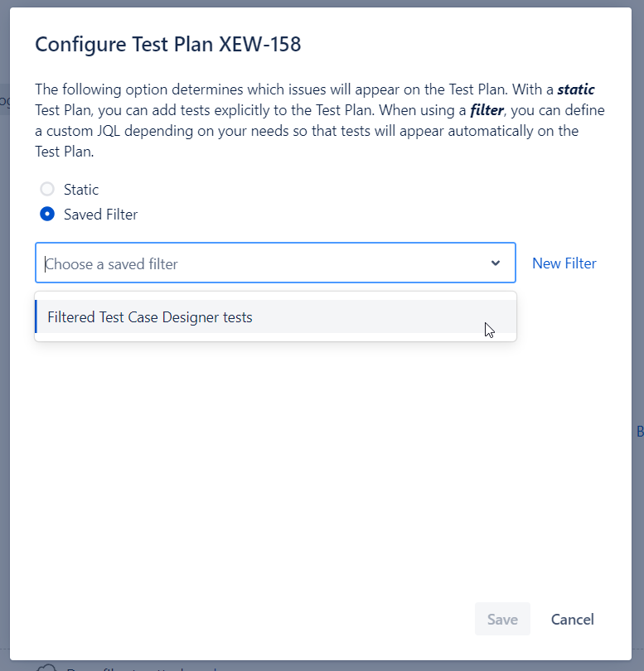Click the description paragraph about Test Plan
The width and height of the screenshot is (644, 671).
pyautogui.click(x=320, y=120)
